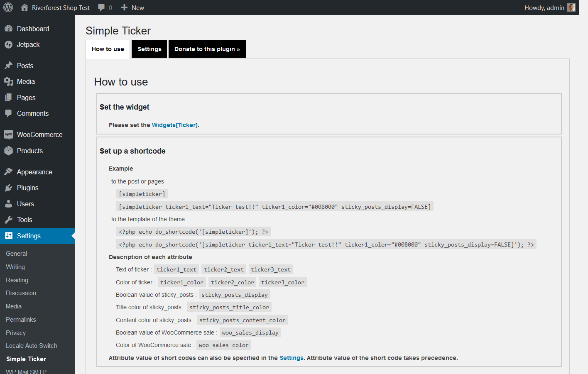The height and width of the screenshot is (374, 588).
Task: Open Discussion settings submenu
Action: [x=21, y=293]
